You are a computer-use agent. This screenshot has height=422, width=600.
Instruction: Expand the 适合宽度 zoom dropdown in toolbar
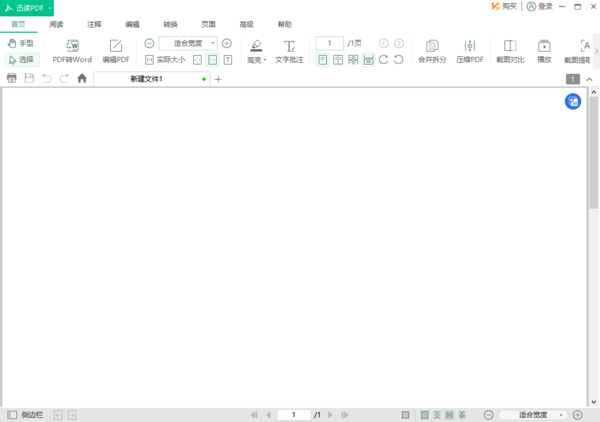(213, 44)
